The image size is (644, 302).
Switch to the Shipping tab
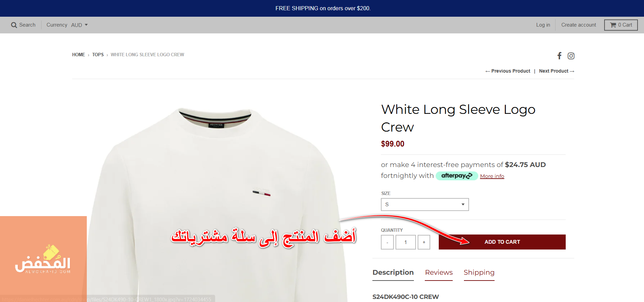coord(479,272)
